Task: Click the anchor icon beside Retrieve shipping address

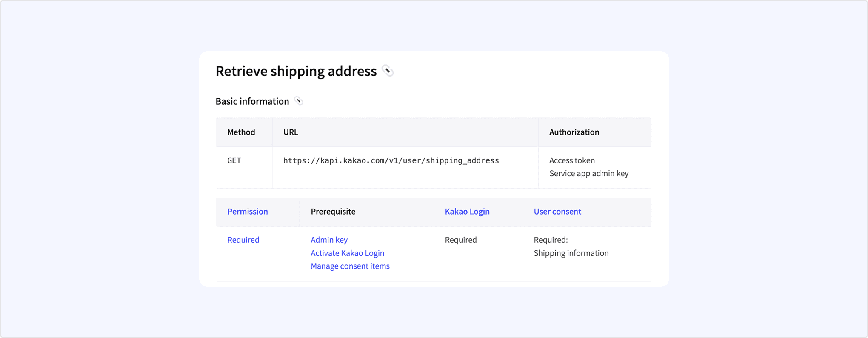Action: point(387,71)
